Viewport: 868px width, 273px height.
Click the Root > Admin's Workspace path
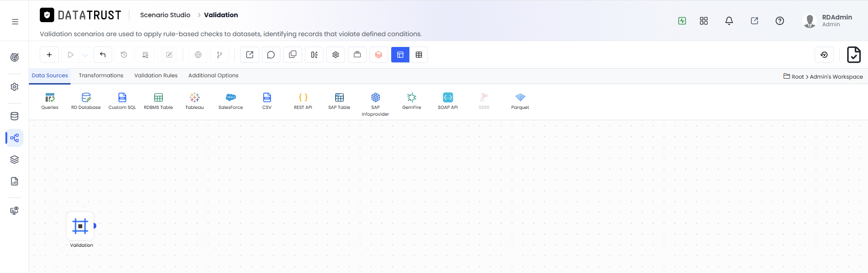pyautogui.click(x=823, y=76)
